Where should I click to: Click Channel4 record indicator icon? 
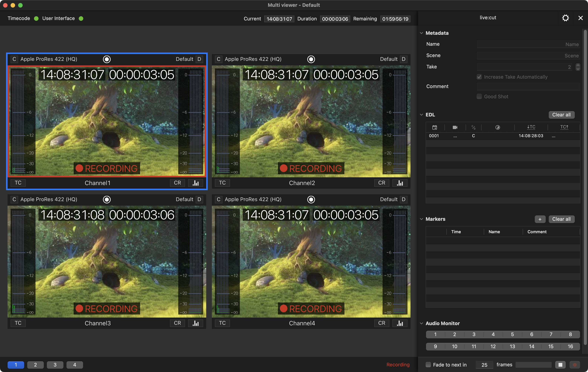coord(311,199)
